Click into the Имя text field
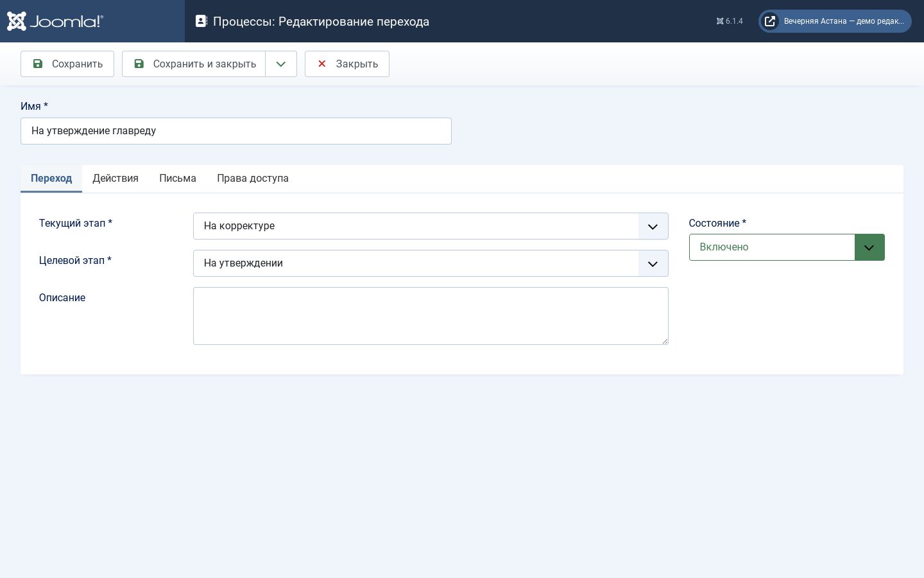924x578 pixels. [x=236, y=131]
